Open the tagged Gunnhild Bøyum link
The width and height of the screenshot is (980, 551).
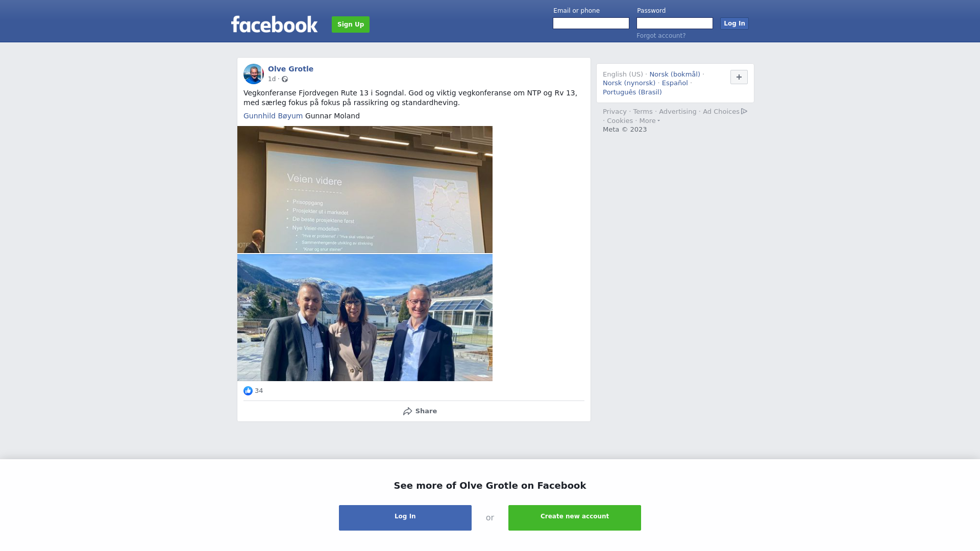point(273,116)
